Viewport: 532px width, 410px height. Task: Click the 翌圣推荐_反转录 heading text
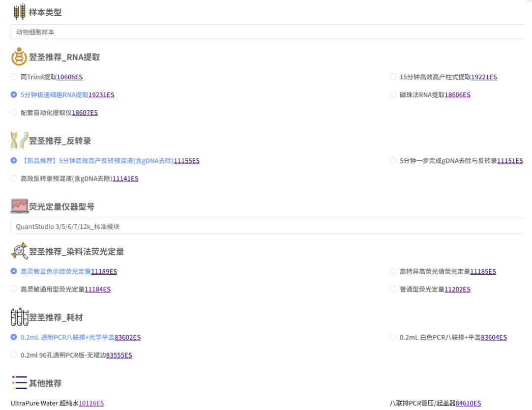click(x=60, y=140)
